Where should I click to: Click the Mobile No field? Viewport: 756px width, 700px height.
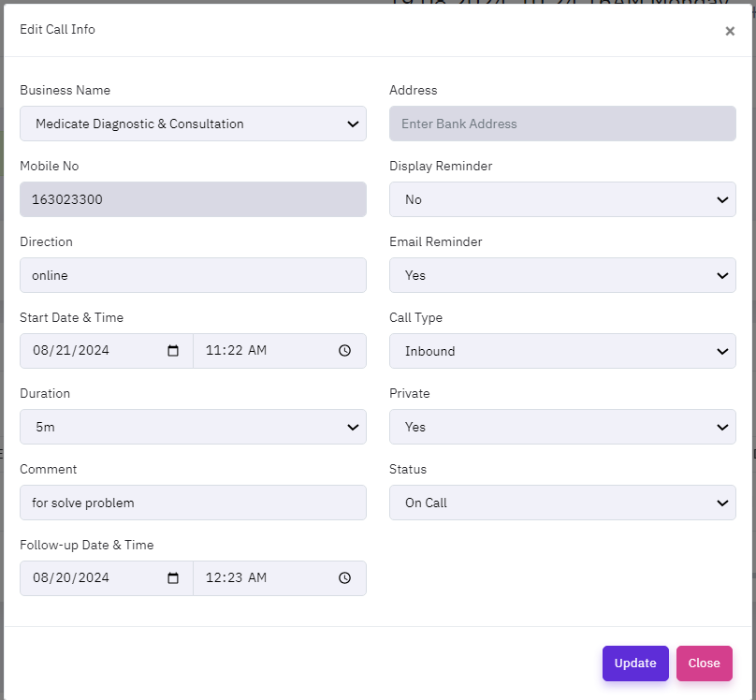pos(193,199)
